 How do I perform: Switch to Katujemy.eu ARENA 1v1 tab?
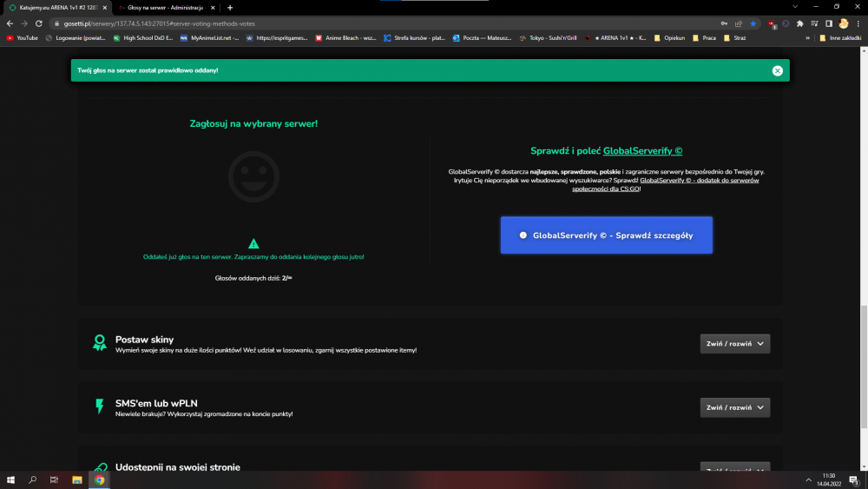[x=57, y=8]
